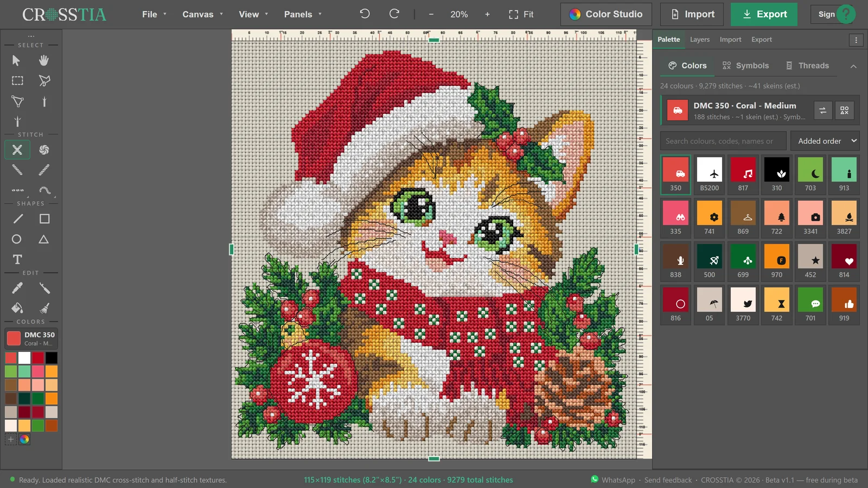Click the Import button in top bar
Viewport: 868px width, 488px height.
(x=692, y=15)
